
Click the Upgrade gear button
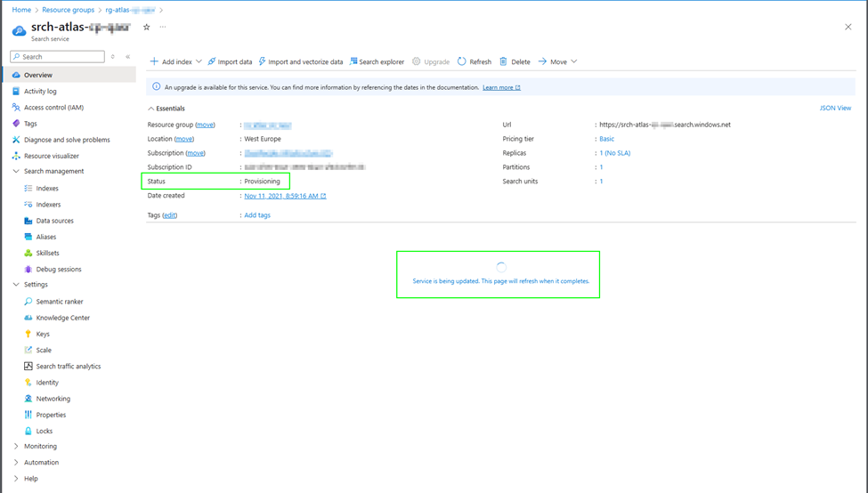pyautogui.click(x=431, y=61)
